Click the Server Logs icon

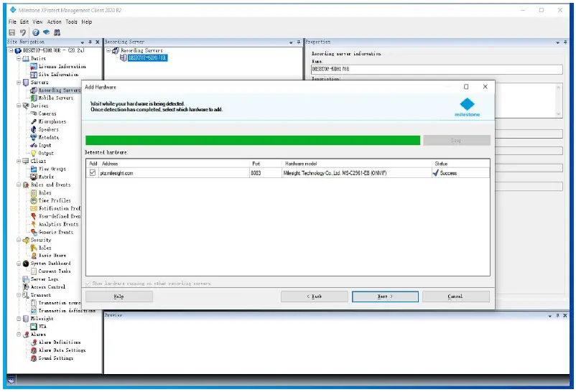[x=26, y=279]
